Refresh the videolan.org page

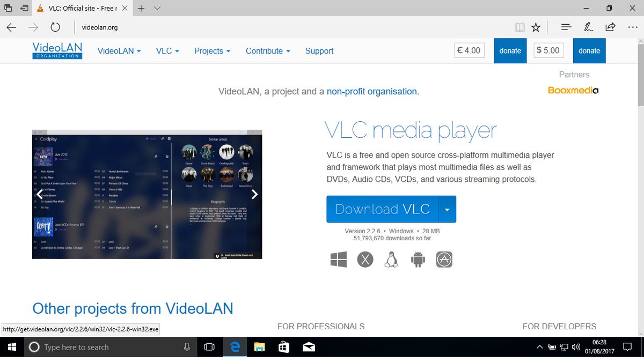(55, 27)
